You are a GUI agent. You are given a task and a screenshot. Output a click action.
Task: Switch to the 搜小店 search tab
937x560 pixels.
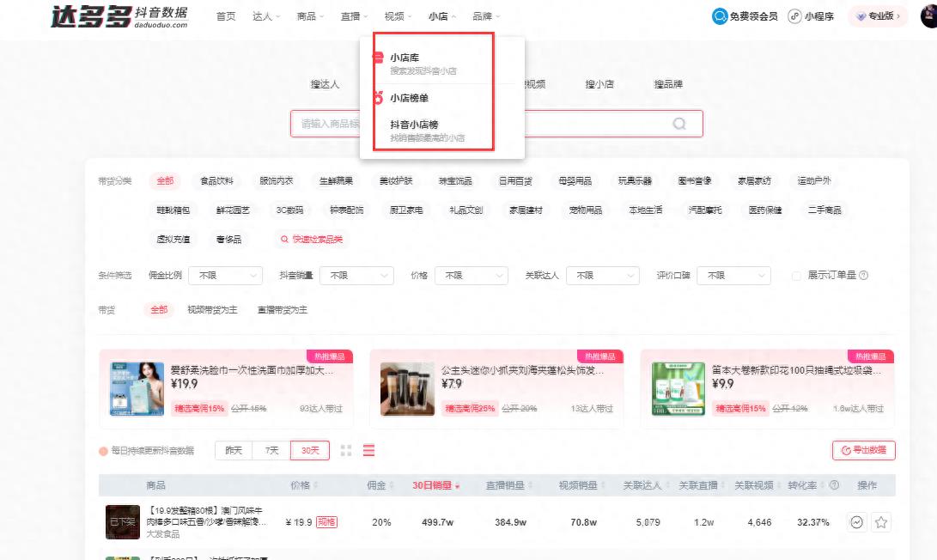599,84
